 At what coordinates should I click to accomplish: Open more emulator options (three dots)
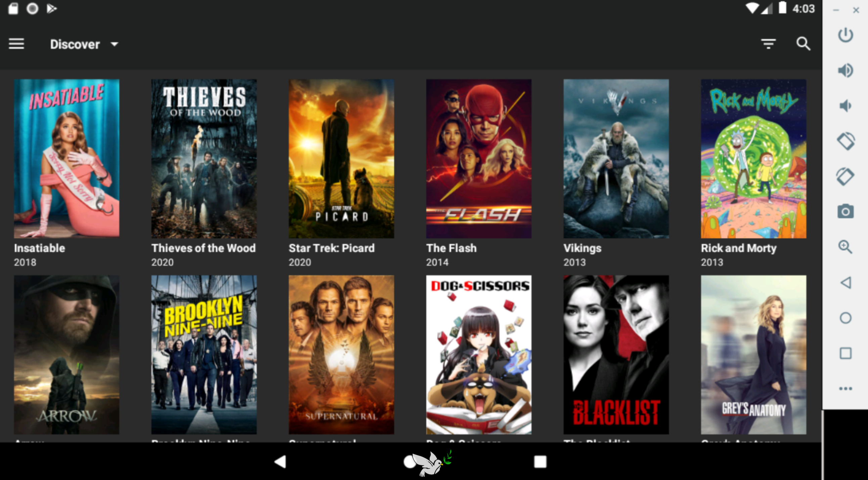point(846,388)
